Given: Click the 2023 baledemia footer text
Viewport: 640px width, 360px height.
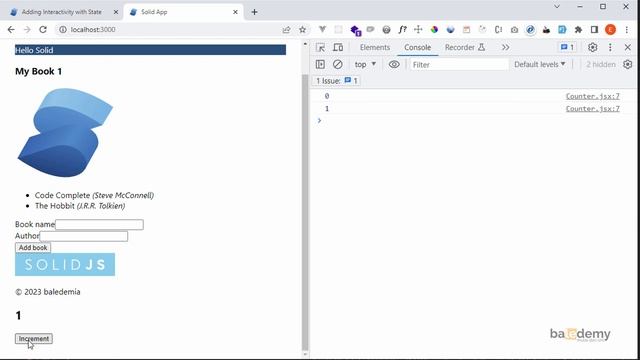Looking at the screenshot, I should tap(48, 292).
